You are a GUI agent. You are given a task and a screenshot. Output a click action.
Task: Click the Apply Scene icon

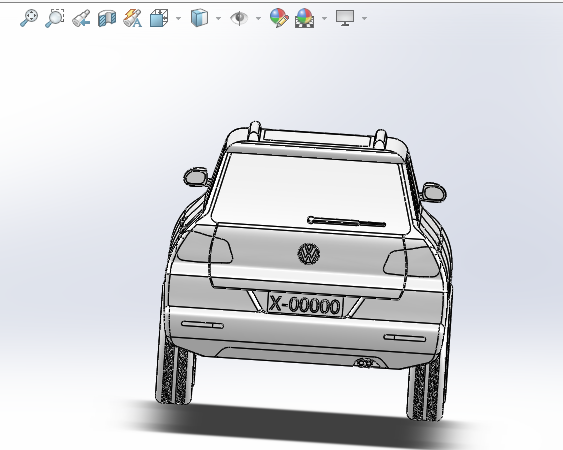[x=304, y=18]
